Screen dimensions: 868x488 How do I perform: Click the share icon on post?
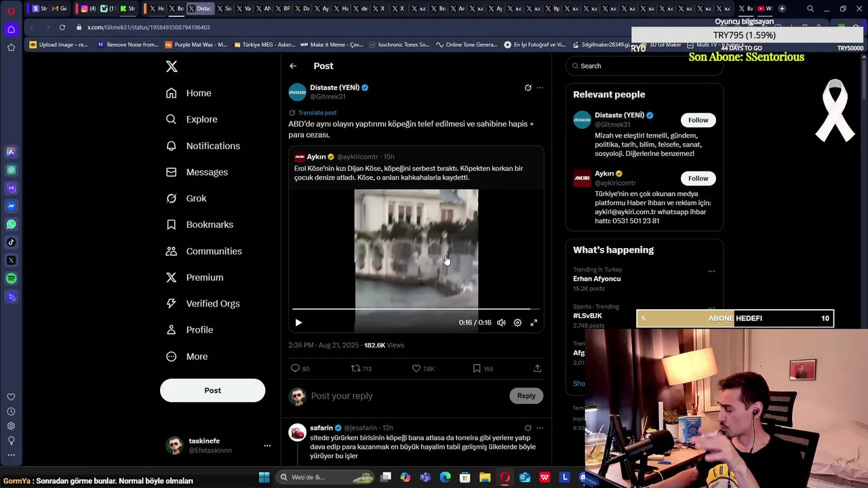click(537, 368)
